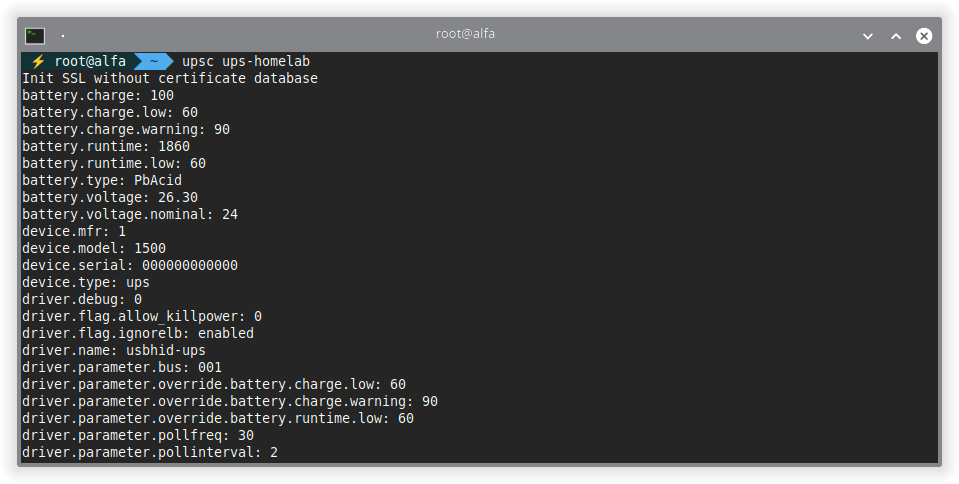Click the tilde home directory prompt segment
Viewport: 959px width, 484px height.
point(155,61)
